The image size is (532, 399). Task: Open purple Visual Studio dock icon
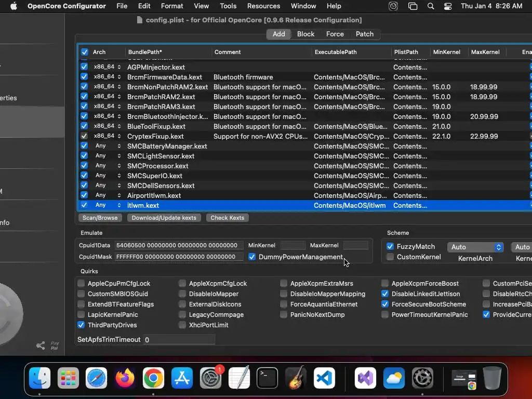[365, 378]
